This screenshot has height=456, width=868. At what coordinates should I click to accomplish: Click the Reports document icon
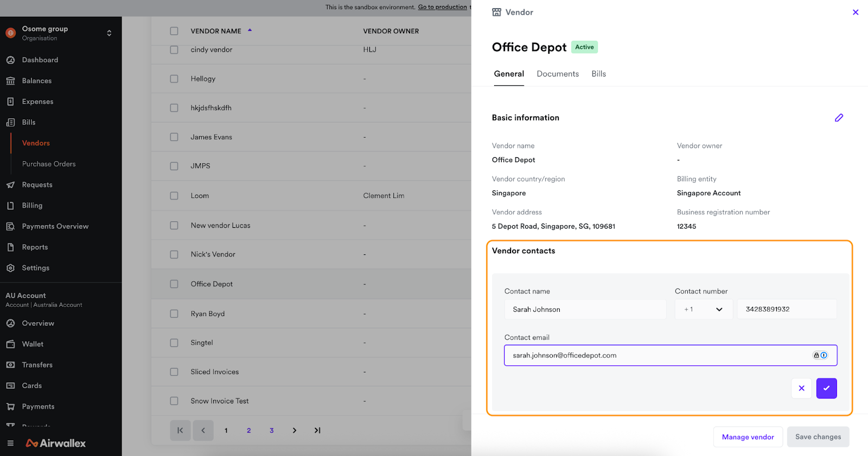(x=10, y=247)
